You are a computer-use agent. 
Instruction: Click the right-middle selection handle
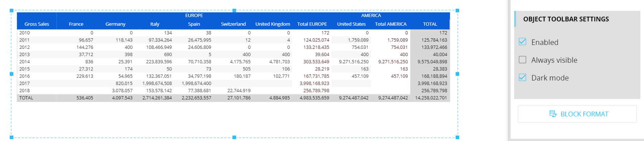point(457,74)
